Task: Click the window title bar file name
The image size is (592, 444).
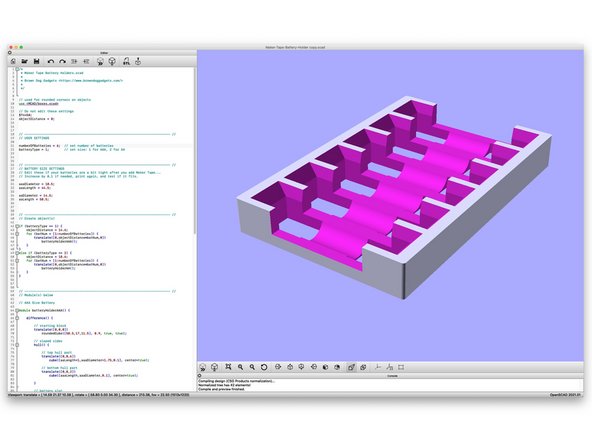Action: coord(295,47)
